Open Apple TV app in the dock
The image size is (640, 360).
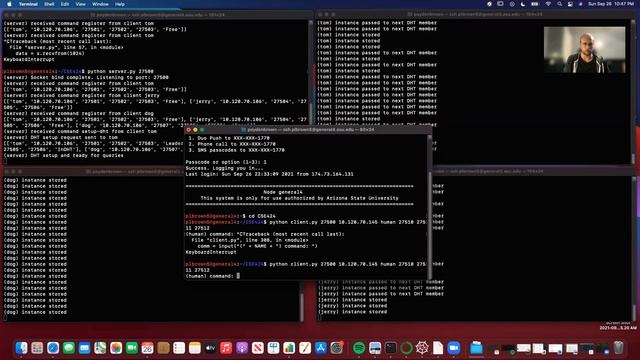pos(210,348)
